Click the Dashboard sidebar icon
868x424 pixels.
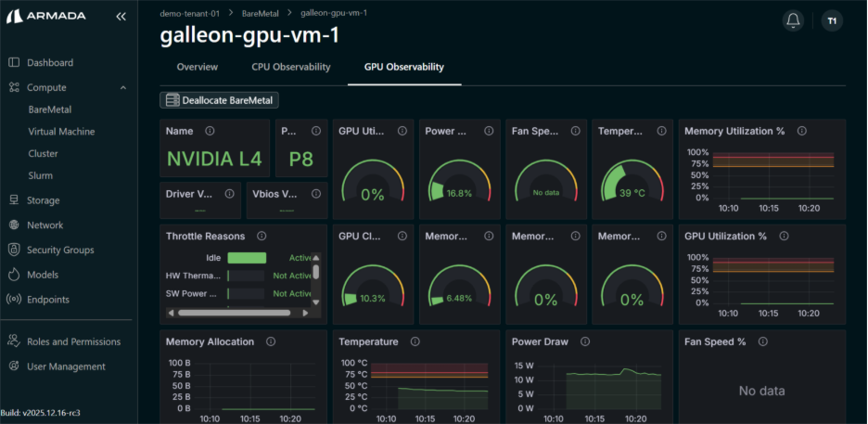coord(15,62)
